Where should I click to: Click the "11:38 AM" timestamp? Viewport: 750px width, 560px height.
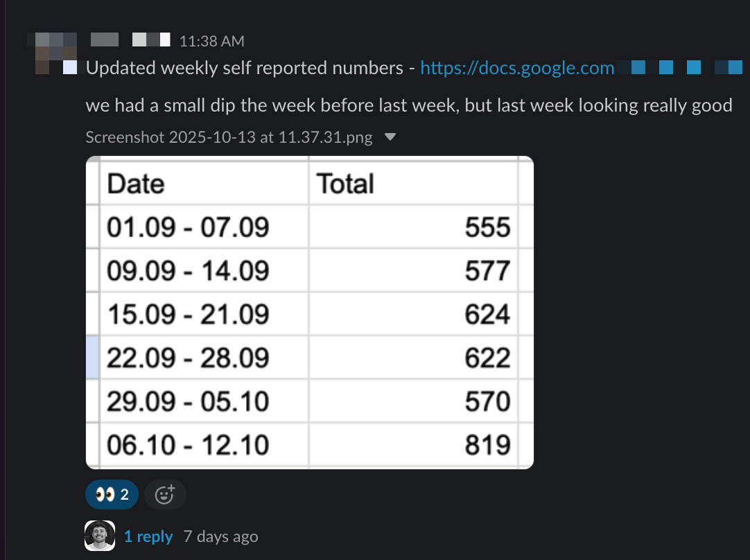[211, 41]
